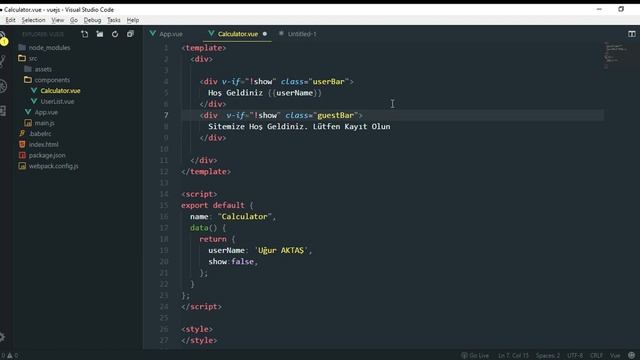
Task: Click Go Live in the status bar
Action: (475, 356)
